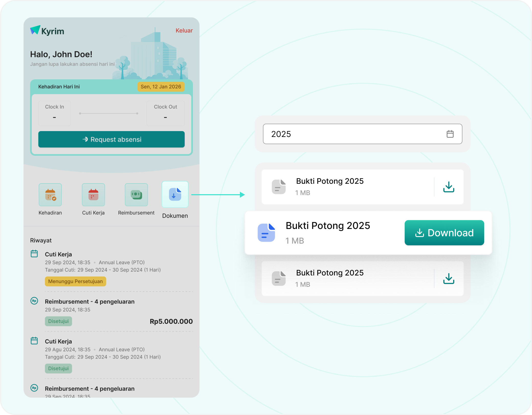Open the Cuti Kerja calendar icon
Viewport: 532px width, 415px height.
[x=93, y=195]
